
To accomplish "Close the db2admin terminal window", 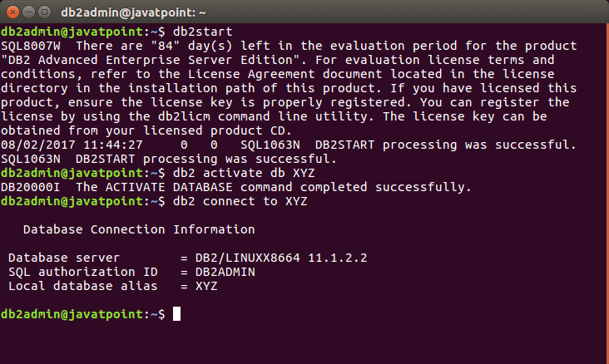I will coord(12,12).
